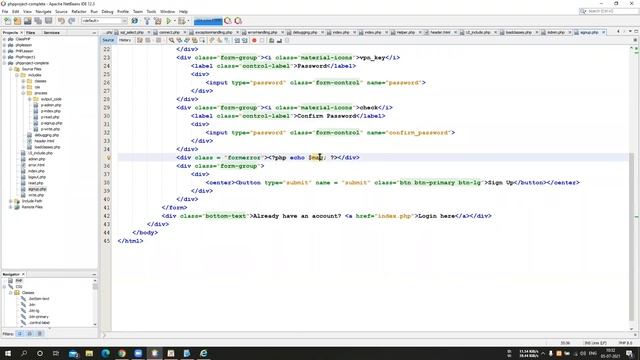Expand the css folder node
Image resolution: width=640 pixels, height=360 pixels.
coord(23,87)
